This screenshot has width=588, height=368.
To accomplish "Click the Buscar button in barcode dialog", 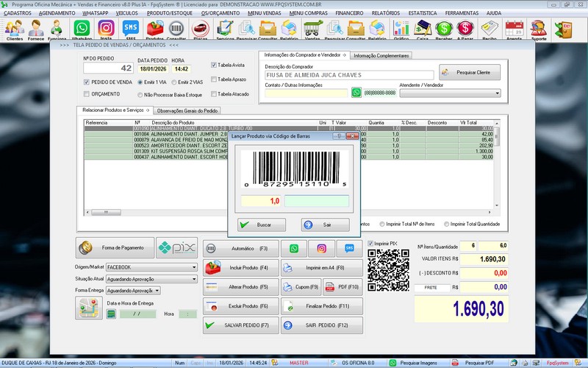I will pyautogui.click(x=262, y=224).
